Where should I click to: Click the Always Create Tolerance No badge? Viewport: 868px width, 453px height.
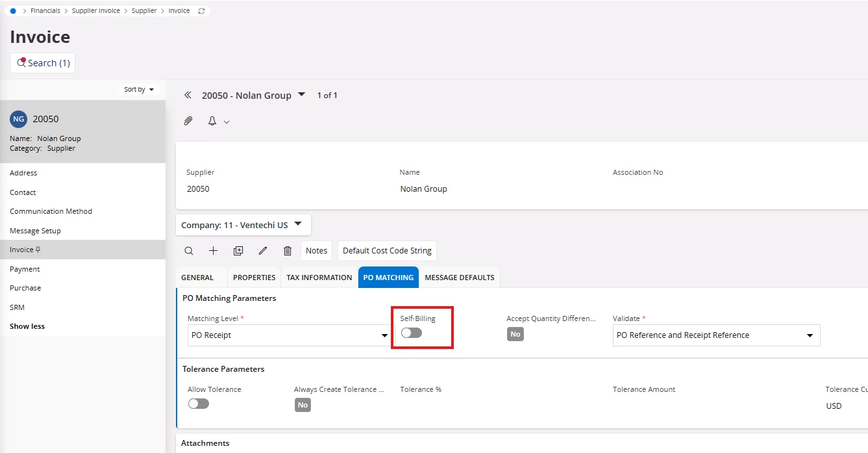coord(303,405)
